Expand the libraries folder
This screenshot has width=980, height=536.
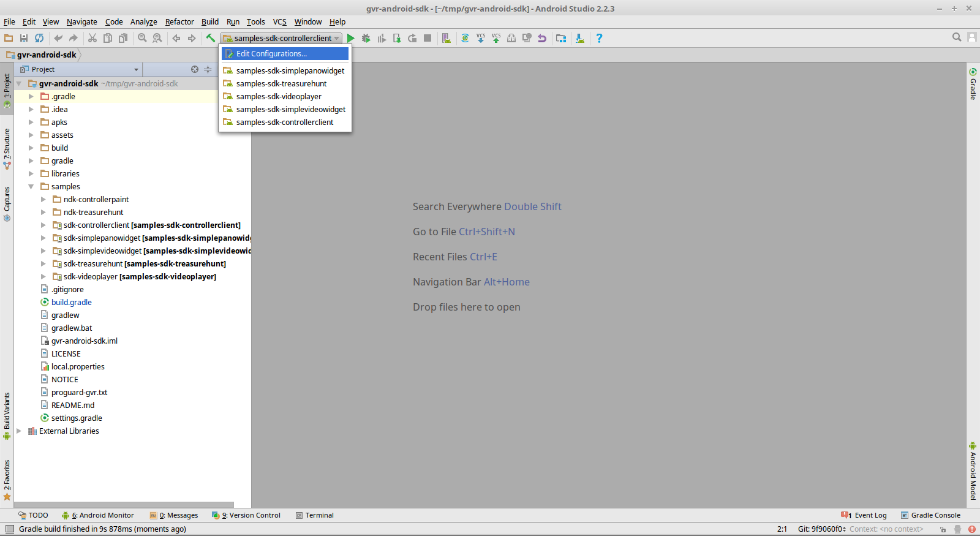(x=31, y=174)
